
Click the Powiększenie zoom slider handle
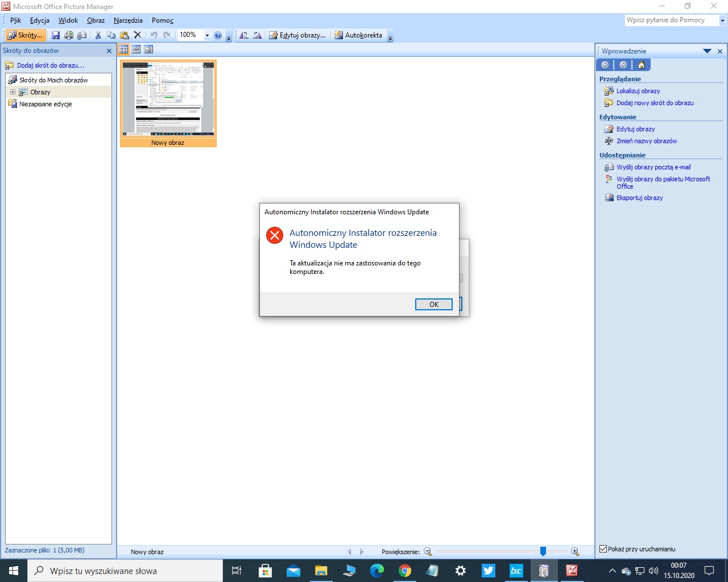click(543, 551)
